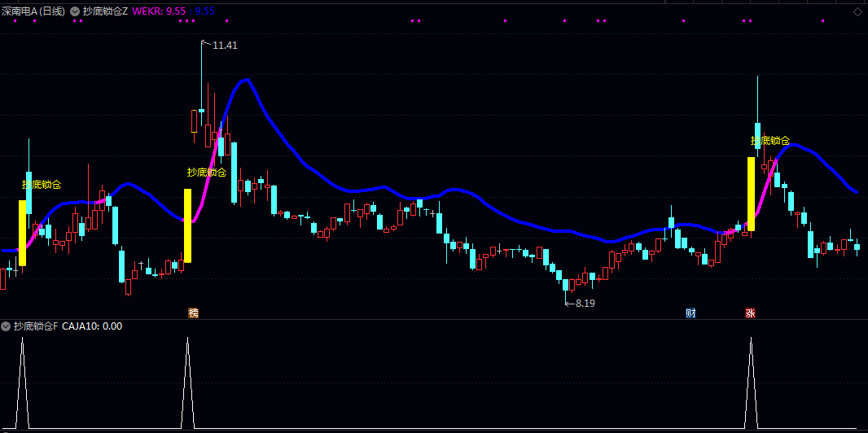Click the 11.41 high price label
The height and width of the screenshot is (433, 868).
pos(225,46)
